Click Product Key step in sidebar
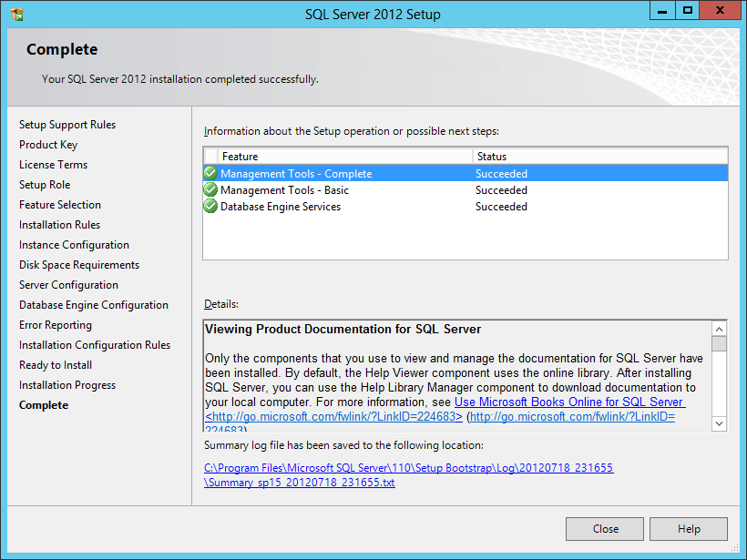 coord(48,144)
